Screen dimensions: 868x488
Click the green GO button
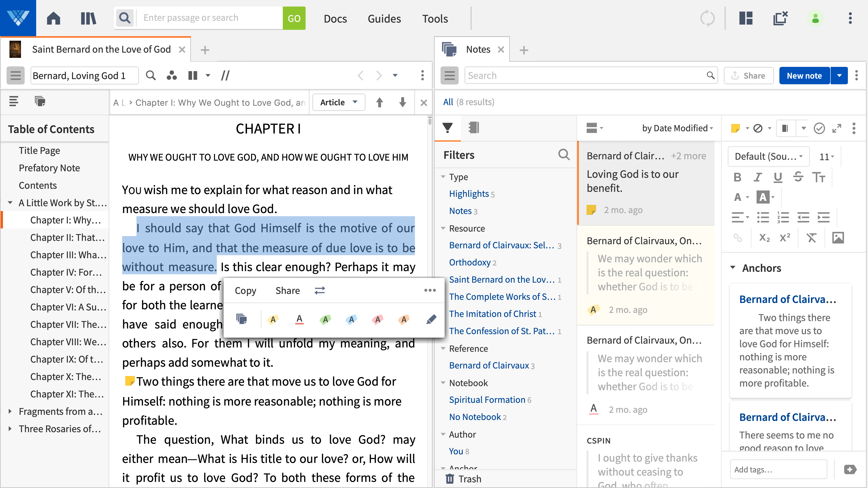294,18
